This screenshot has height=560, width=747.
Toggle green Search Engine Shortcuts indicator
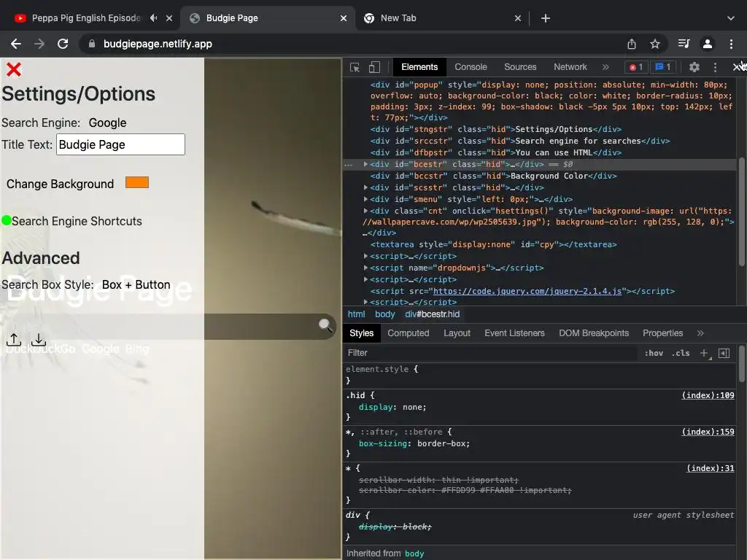7,220
